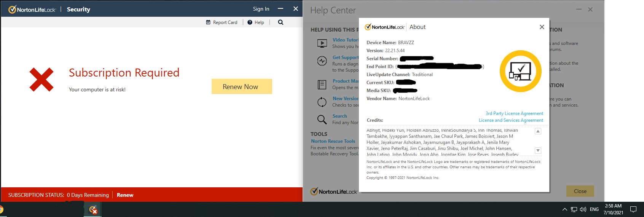Click the NortonLifeLock logo in About dialog

point(385,27)
